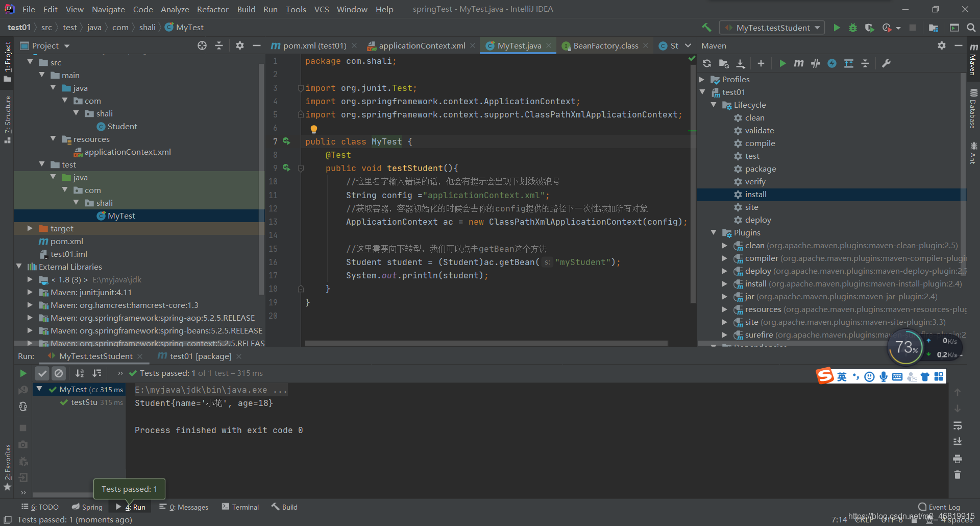The width and height of the screenshot is (980, 526).
Task: Run MyTest.testStudent with the green play icon
Action: 837,28
